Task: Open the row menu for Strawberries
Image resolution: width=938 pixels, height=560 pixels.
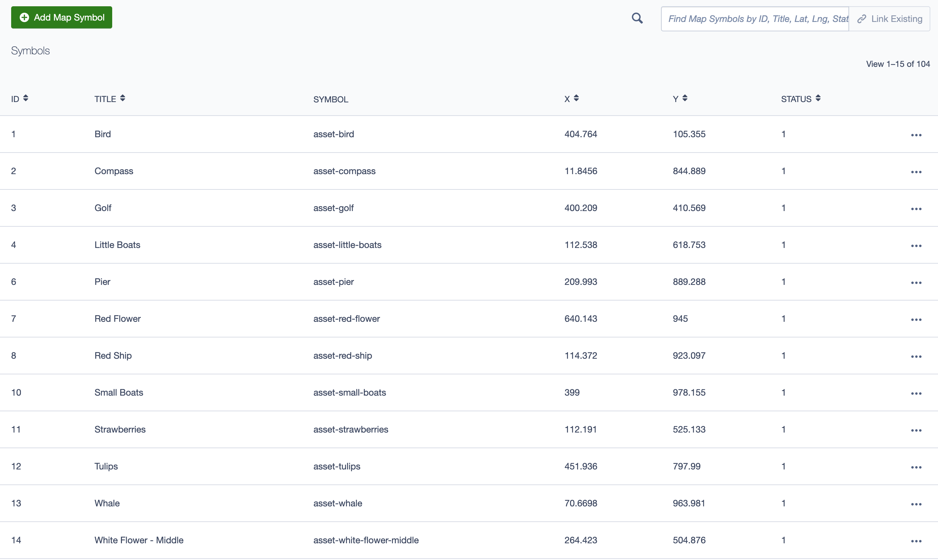Action: pyautogui.click(x=916, y=430)
